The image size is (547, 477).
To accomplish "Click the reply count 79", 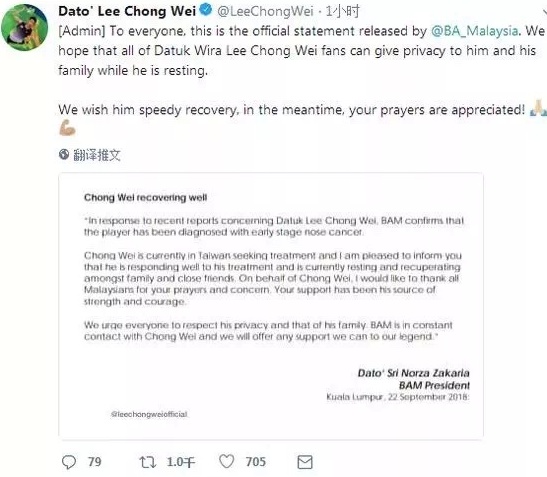I will tap(95, 462).
